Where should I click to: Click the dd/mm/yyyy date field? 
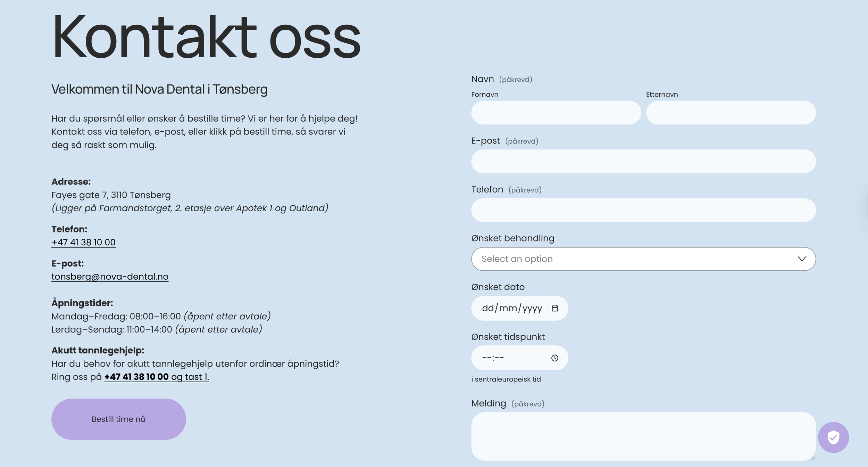click(x=512, y=308)
